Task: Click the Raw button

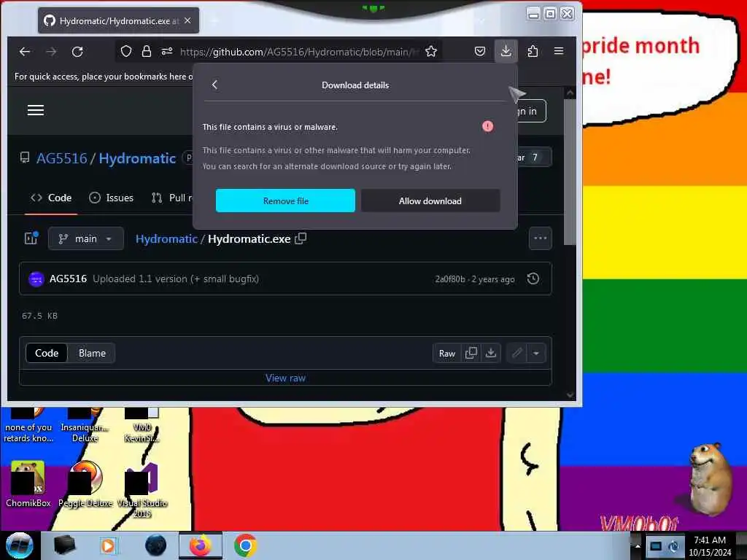Action: 447,354
